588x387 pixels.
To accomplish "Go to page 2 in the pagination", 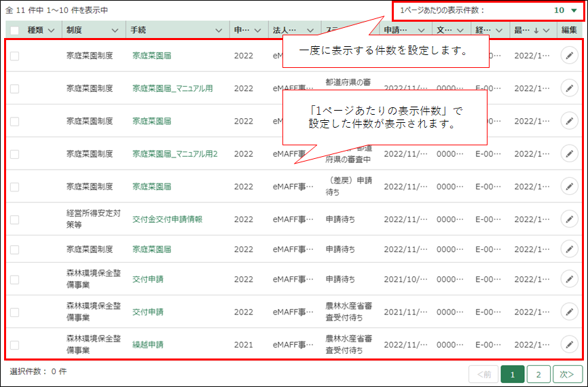I will [x=538, y=374].
